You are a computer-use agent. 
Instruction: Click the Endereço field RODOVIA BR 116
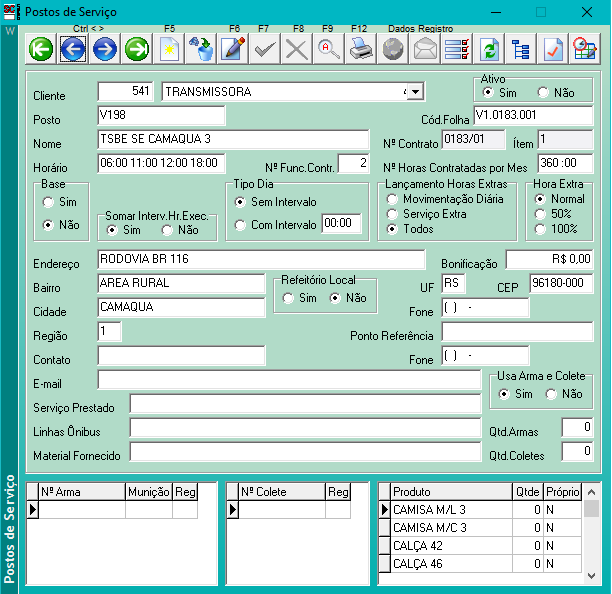(260, 259)
